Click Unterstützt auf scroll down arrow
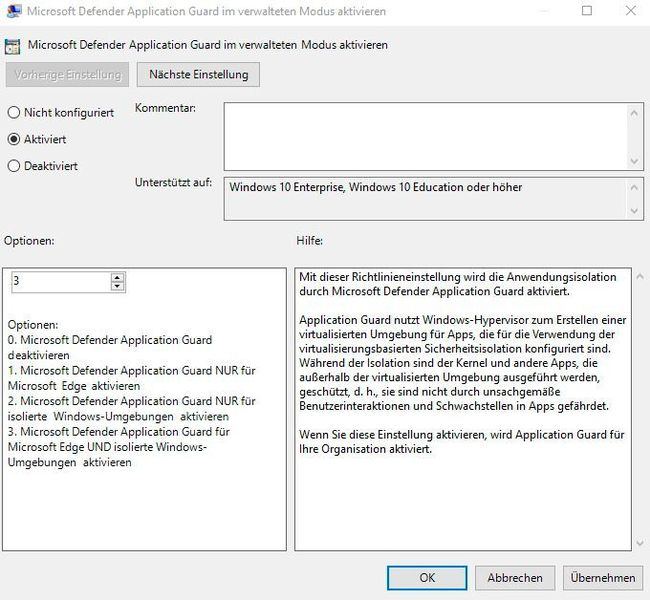This screenshot has width=650, height=600. click(634, 211)
